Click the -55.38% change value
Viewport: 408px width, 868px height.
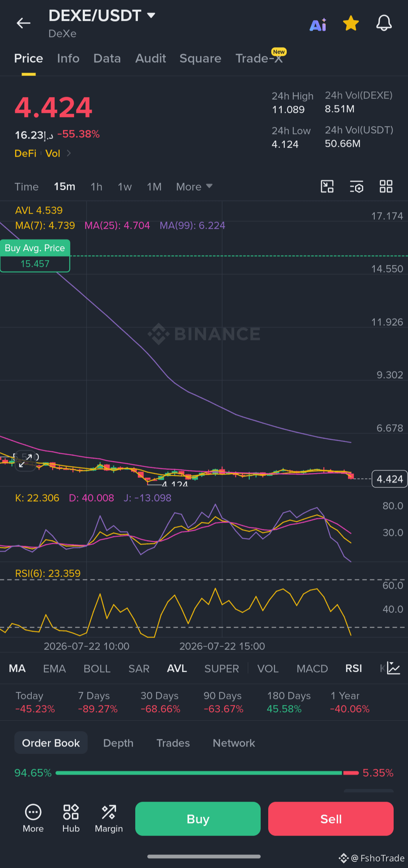pyautogui.click(x=79, y=134)
